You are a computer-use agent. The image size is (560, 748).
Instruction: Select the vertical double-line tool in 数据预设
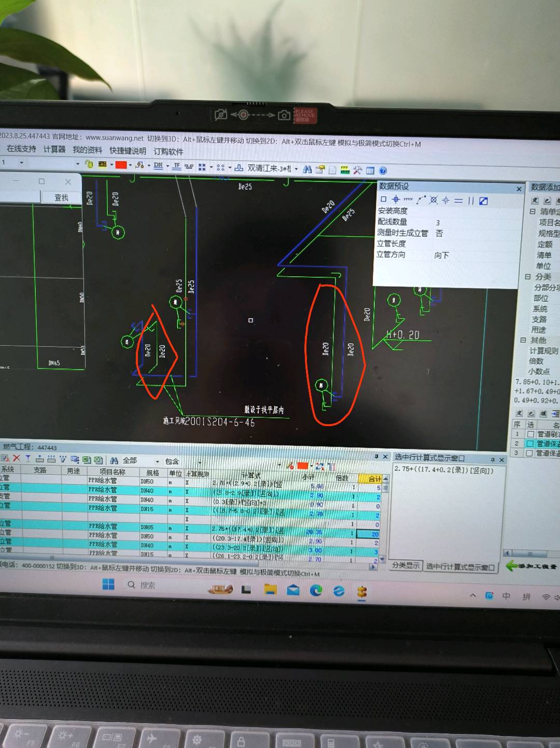[471, 201]
